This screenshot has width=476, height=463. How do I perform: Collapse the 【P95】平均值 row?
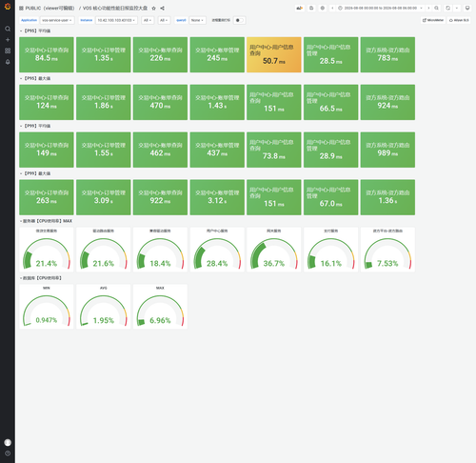click(35, 30)
